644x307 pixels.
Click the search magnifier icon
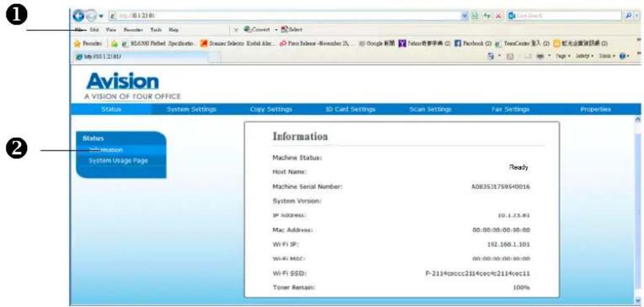coord(629,16)
